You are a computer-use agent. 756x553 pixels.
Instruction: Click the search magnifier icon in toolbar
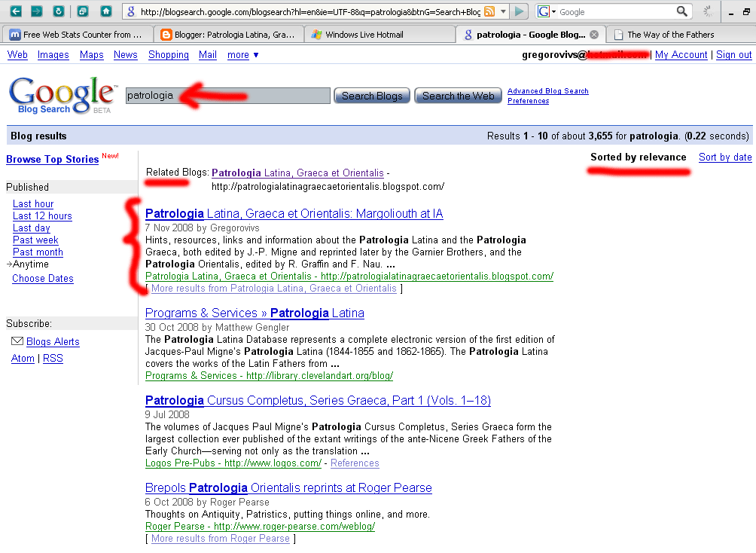pyautogui.click(x=681, y=11)
